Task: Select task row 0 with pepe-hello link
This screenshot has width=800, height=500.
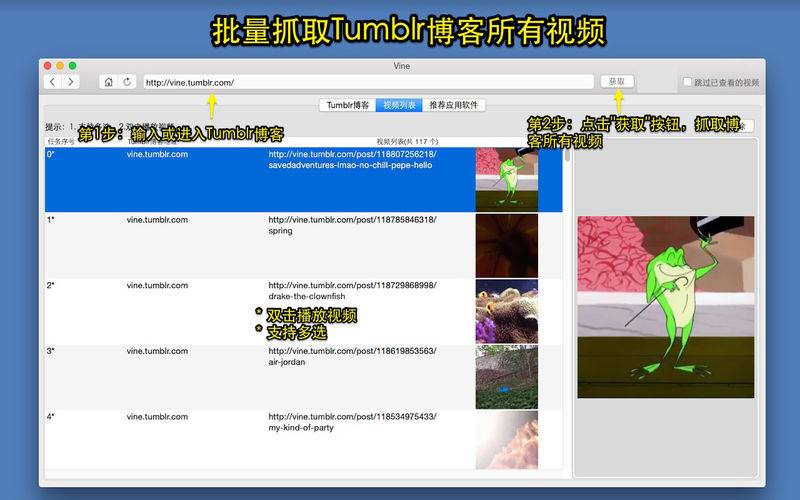Action: 304,180
